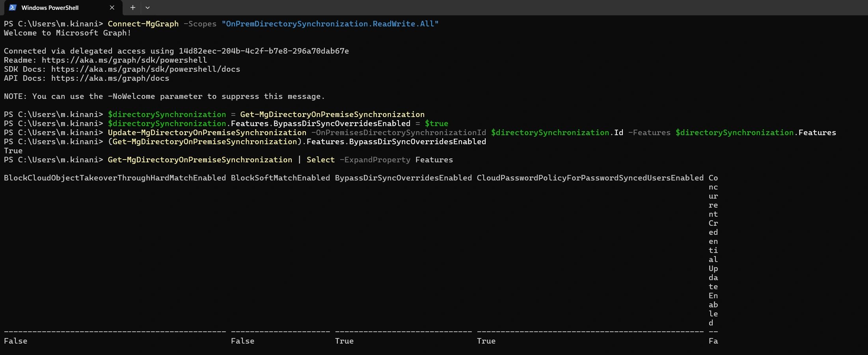The width and height of the screenshot is (868, 355).
Task: Click the BypassDirSyncOverridesEnabled column header
Action: pos(403,178)
